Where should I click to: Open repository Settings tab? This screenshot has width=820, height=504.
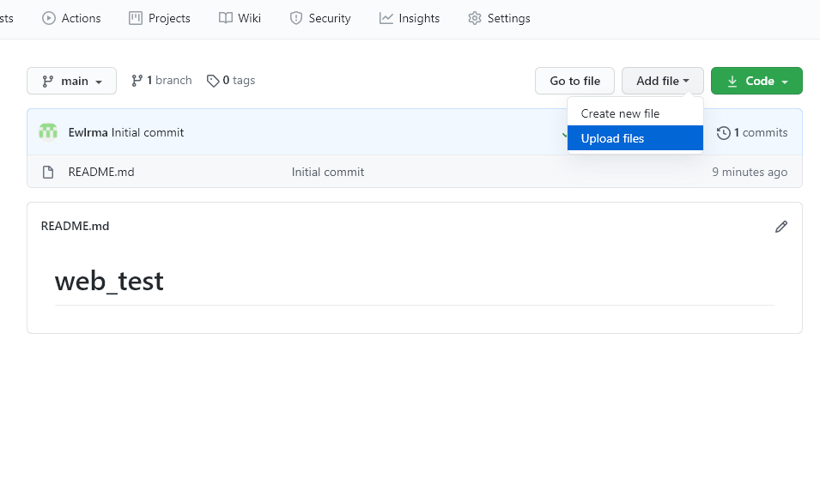pos(499,18)
